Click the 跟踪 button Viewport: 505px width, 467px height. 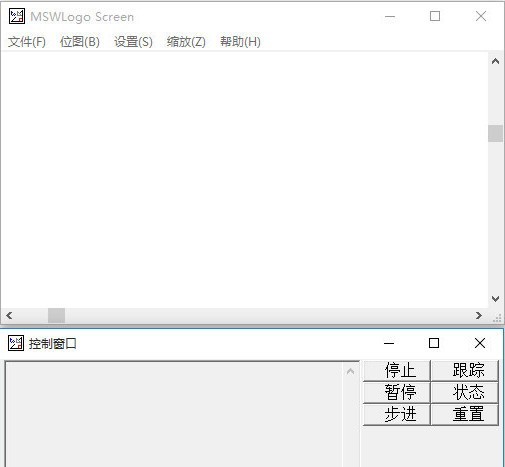pyautogui.click(x=465, y=370)
